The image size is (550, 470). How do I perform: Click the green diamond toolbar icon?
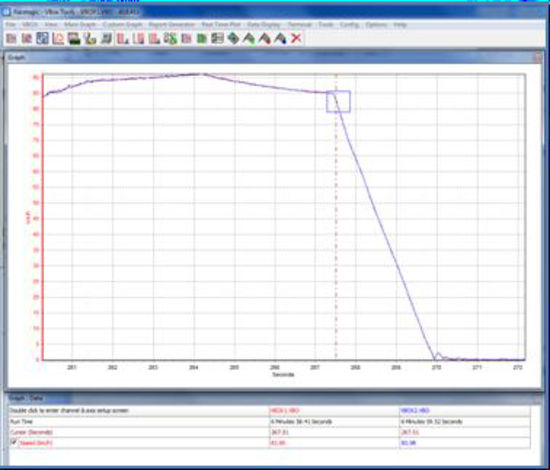(x=233, y=38)
